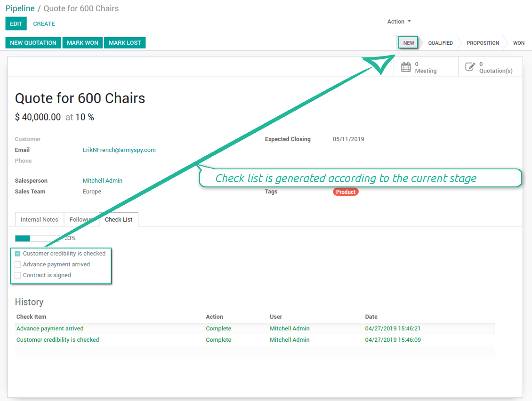The width and height of the screenshot is (532, 401).
Task: Click the red Product tag
Action: [x=346, y=192]
